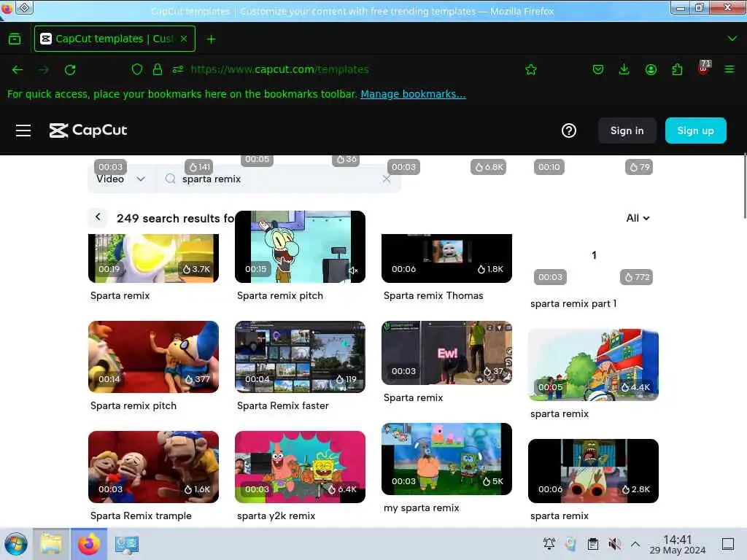Bookmark this page with the star
Image resolution: width=747 pixels, height=560 pixels.
[x=531, y=69]
